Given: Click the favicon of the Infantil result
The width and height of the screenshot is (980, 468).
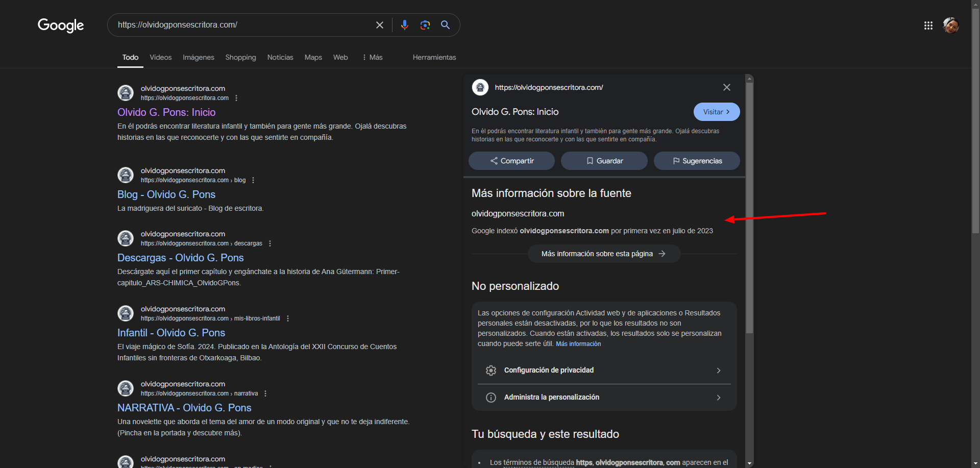Looking at the screenshot, I should coord(126,313).
